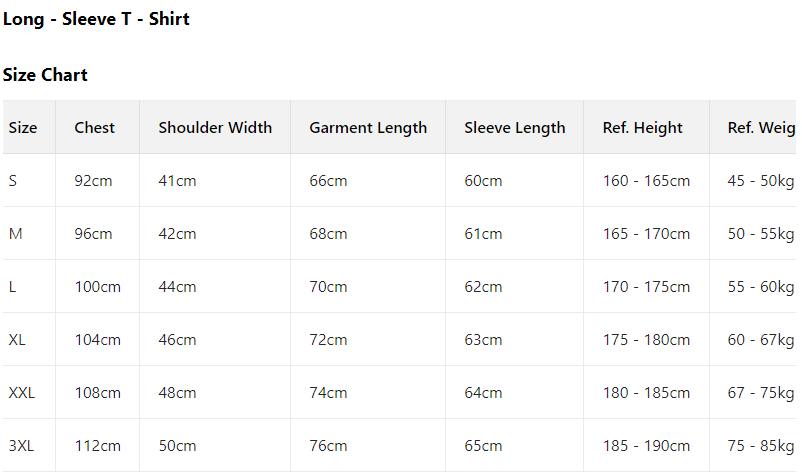Click the 'Sleeve Length' column header
Screen dimensions: 802x472
coord(515,128)
